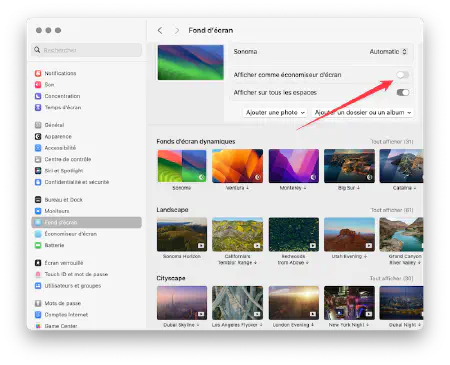This screenshot has height=365, width=450.
Task: Open the Automatic appearance dropdown
Action: (x=388, y=52)
